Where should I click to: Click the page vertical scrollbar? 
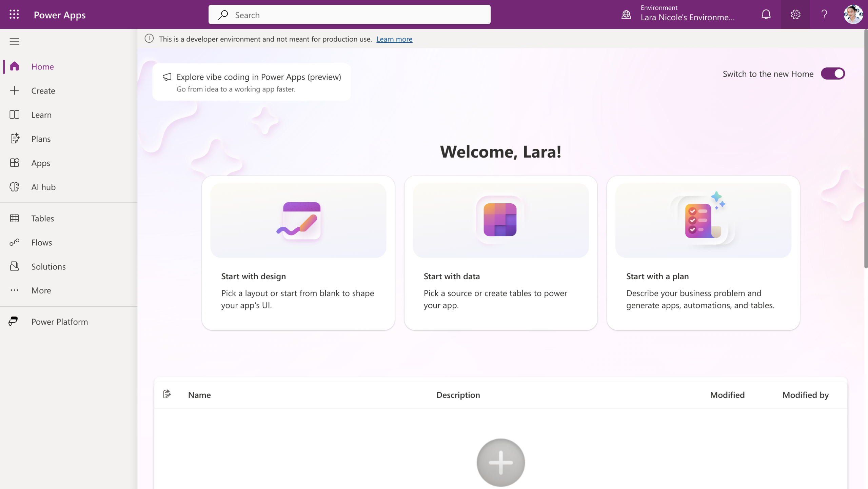click(866, 149)
